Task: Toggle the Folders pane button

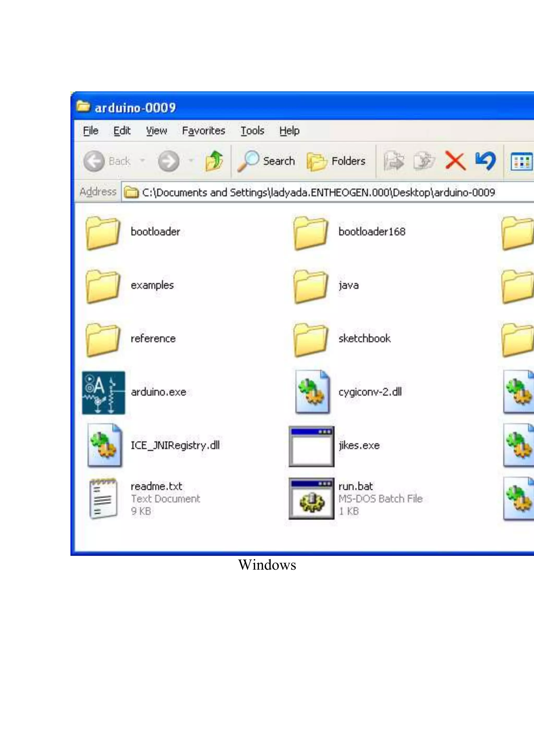Action: [336, 161]
